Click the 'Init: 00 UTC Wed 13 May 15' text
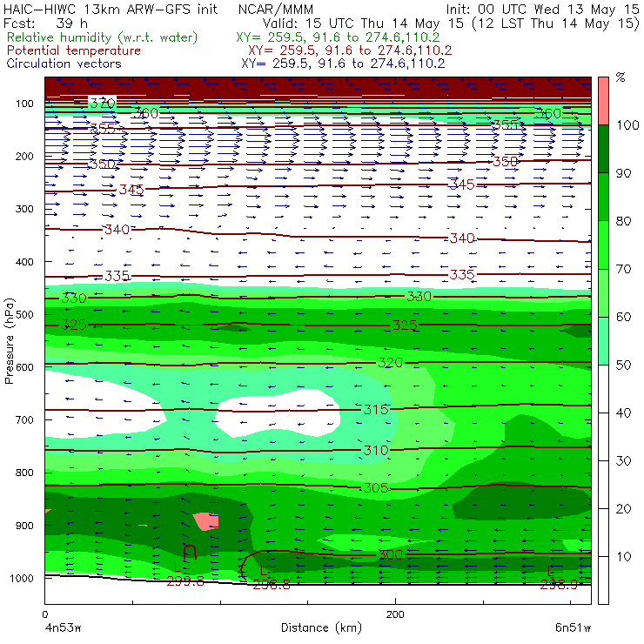 pos(542,10)
